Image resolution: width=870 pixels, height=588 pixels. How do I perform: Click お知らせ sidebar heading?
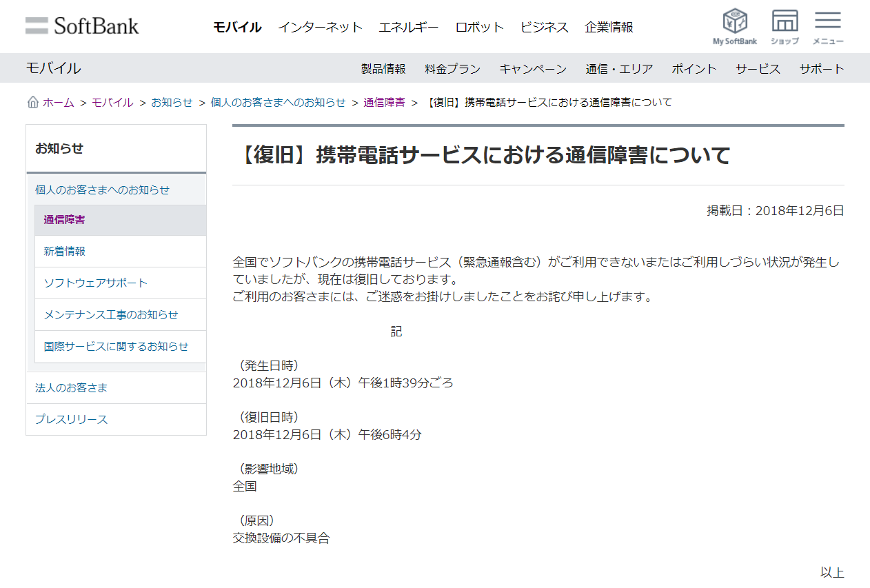click(x=59, y=148)
